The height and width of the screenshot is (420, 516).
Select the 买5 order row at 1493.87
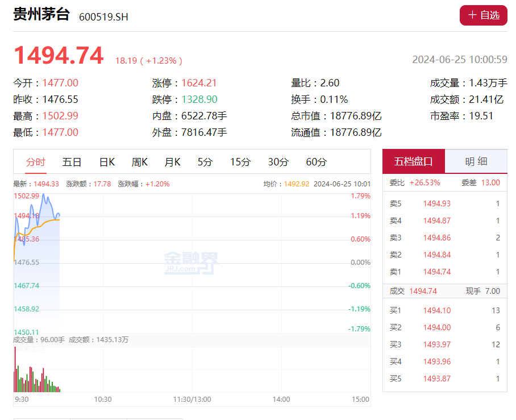[x=445, y=379]
